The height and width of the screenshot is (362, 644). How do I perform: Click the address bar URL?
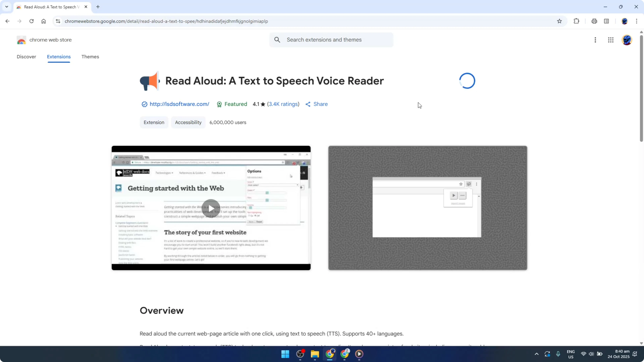[166, 21]
